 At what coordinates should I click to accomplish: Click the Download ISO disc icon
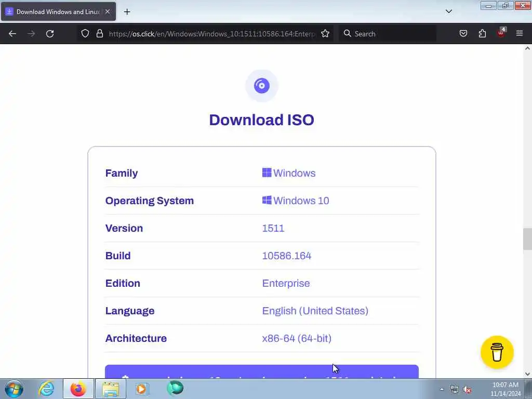click(x=262, y=86)
